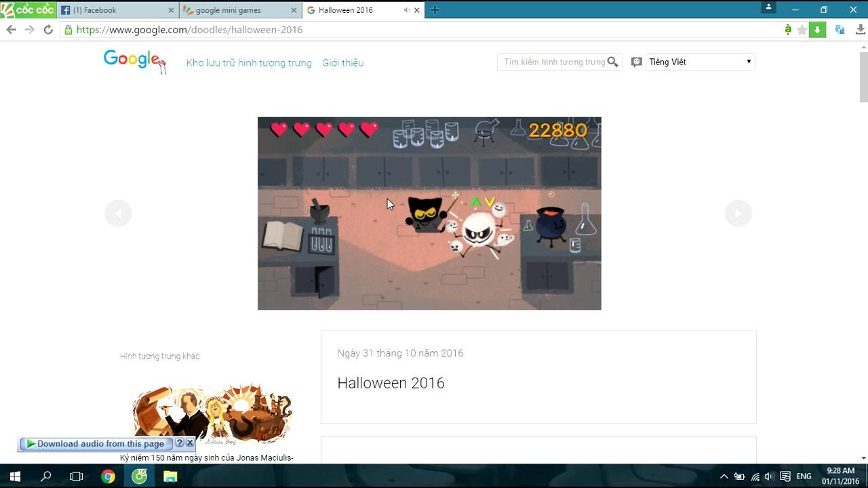Toggle Vietnamese typing accent icon
Screen dimensions: 868x488
787,30
